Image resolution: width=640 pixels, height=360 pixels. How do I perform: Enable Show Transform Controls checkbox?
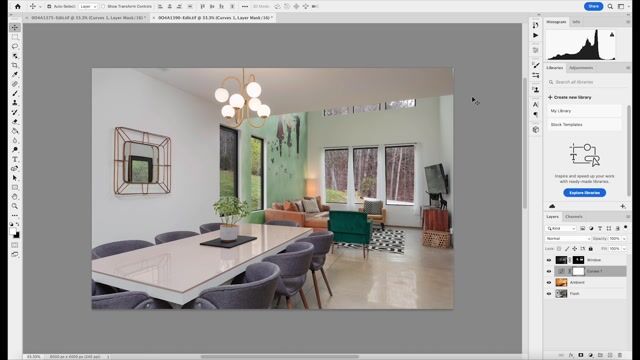click(103, 7)
